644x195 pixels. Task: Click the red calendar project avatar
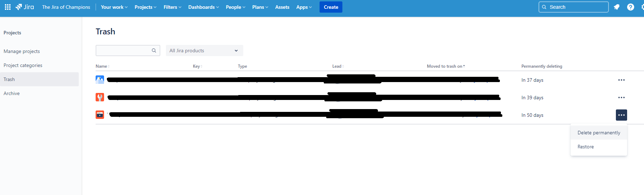(100, 115)
